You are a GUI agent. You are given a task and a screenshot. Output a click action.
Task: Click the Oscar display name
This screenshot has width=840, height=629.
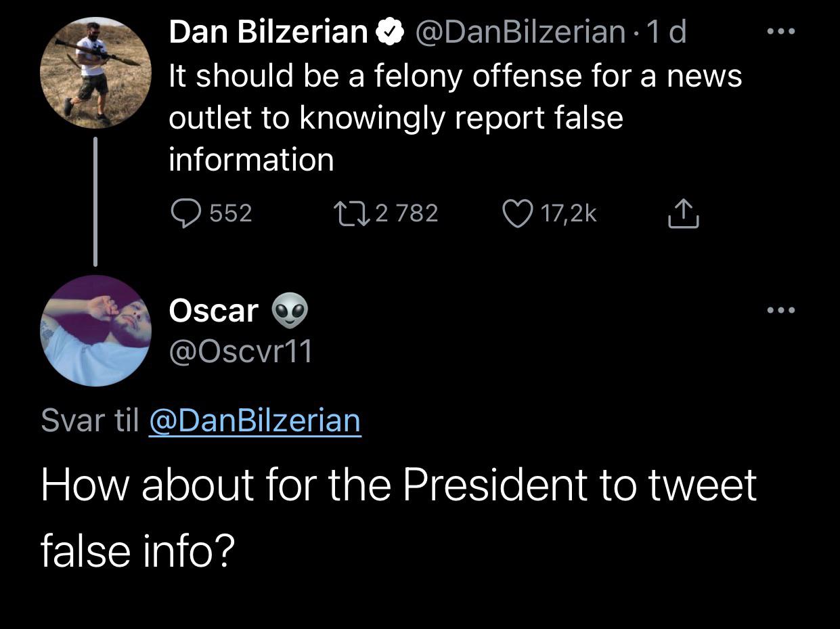click(214, 311)
